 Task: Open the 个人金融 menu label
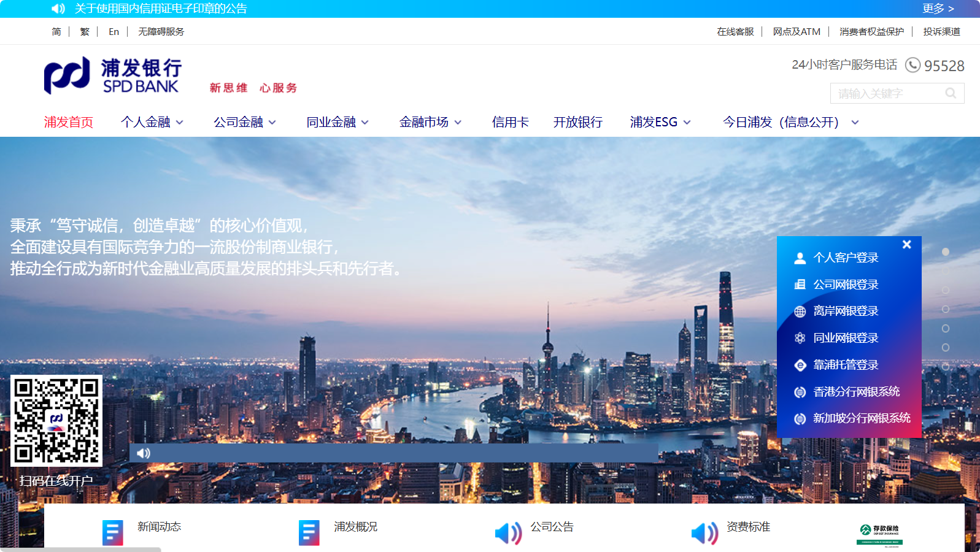145,122
